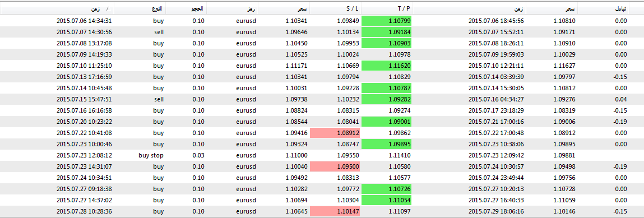The width and height of the screenshot is (644, 218).
Task: Select the green T/P cell 1.10799
Action: [386, 21]
